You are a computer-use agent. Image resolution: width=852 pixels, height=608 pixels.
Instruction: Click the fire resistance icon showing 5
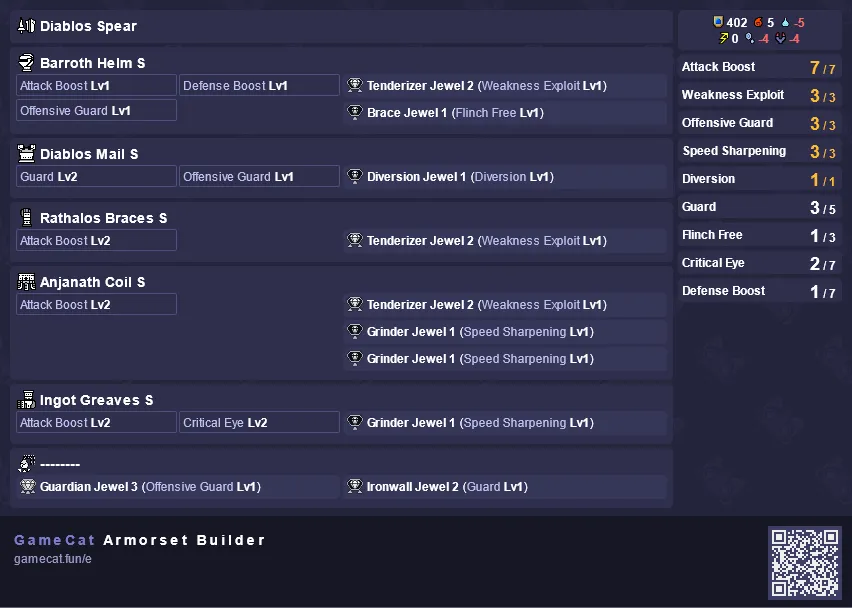758,22
